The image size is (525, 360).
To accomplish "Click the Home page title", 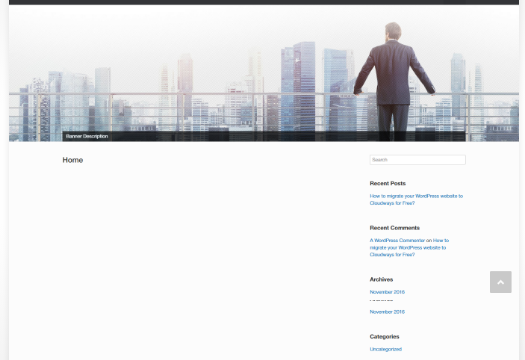I will coord(73,160).
